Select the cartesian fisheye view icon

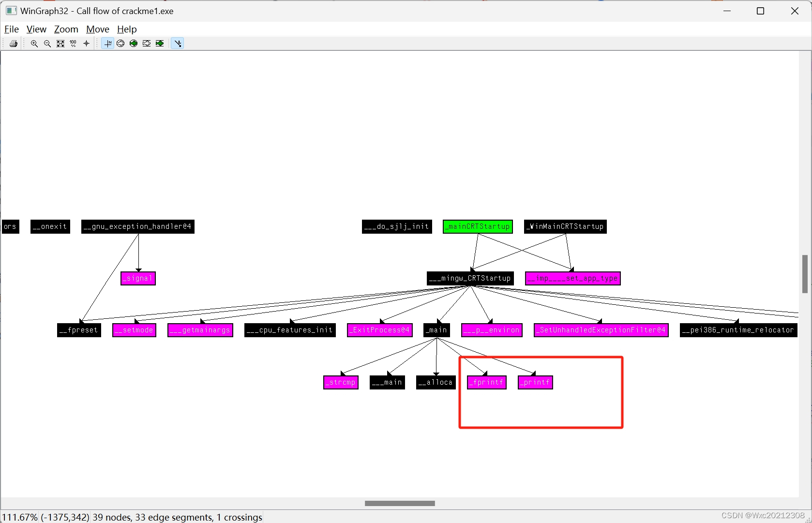147,44
